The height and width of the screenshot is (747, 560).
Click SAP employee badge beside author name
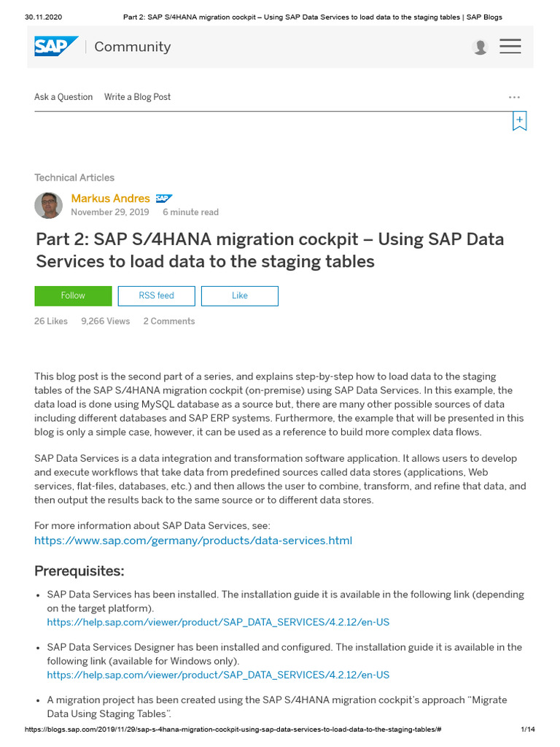163,198
